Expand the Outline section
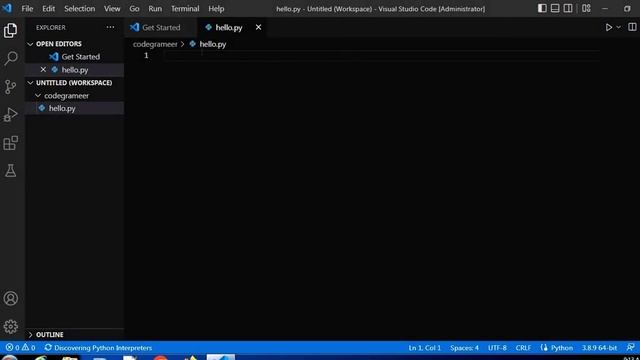This screenshot has width=640, height=360. pos(30,335)
